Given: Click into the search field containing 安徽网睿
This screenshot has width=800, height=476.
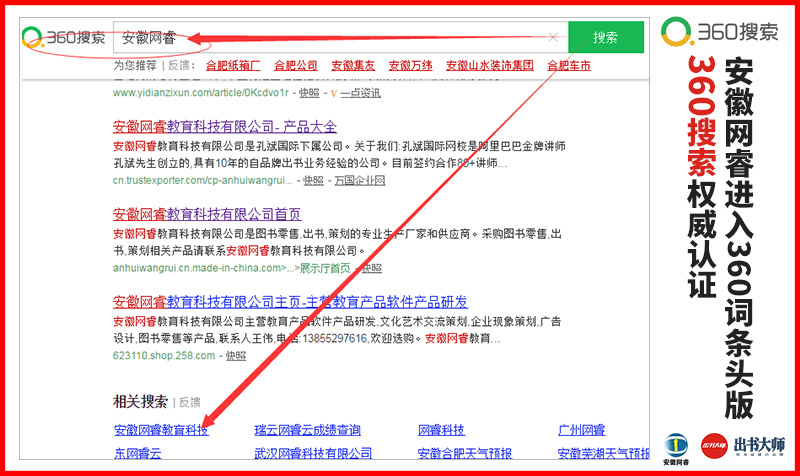Looking at the screenshot, I should pyautogui.click(x=330, y=38).
